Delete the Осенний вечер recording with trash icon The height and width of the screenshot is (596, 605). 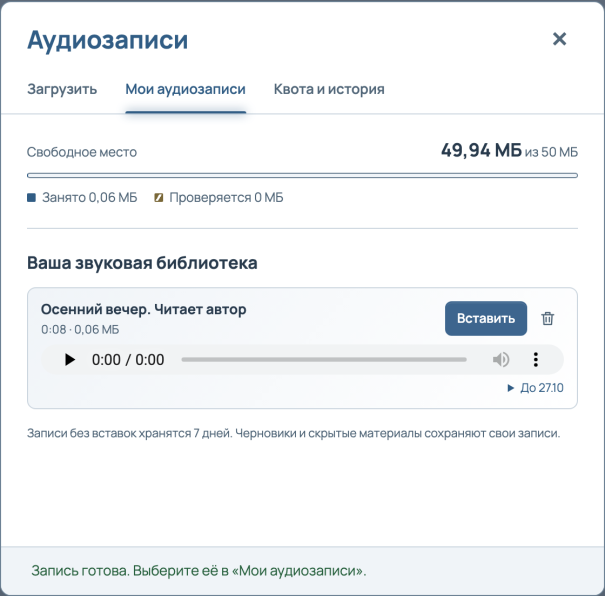pyautogui.click(x=548, y=318)
